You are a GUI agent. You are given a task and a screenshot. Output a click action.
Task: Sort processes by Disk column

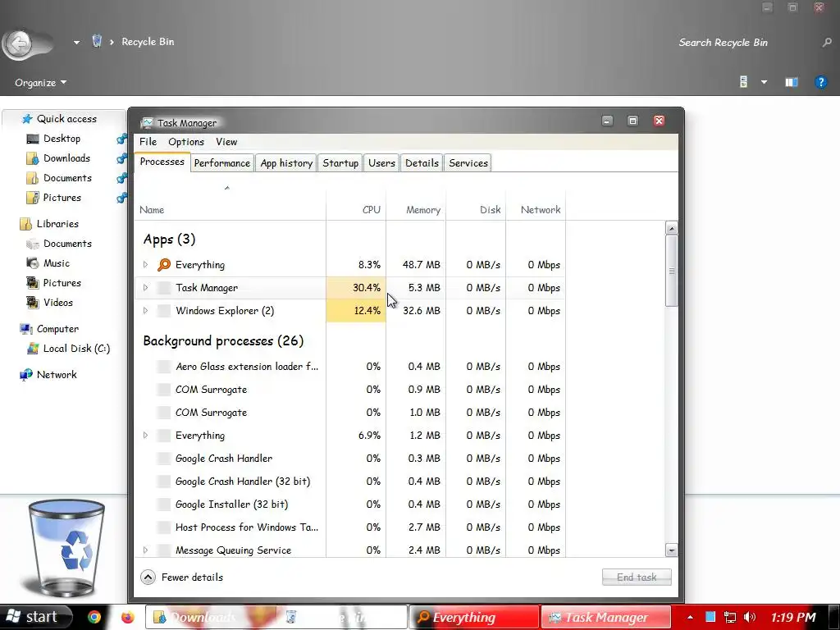pos(477,204)
